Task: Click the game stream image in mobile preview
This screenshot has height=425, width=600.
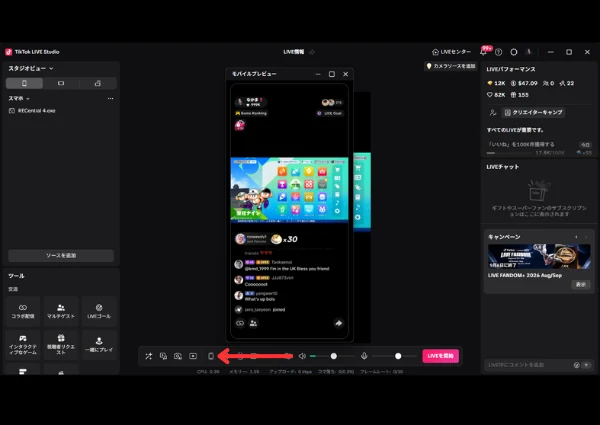Action: (x=289, y=190)
